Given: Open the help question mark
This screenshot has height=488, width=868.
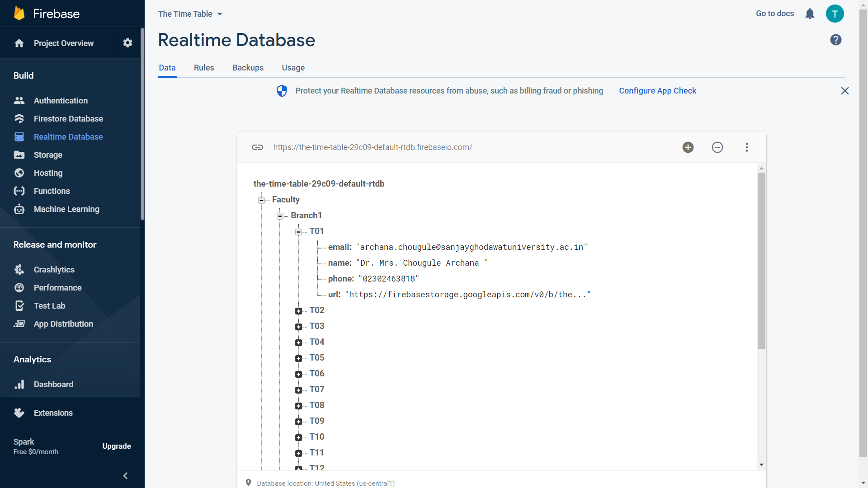Looking at the screenshot, I should 836,40.
